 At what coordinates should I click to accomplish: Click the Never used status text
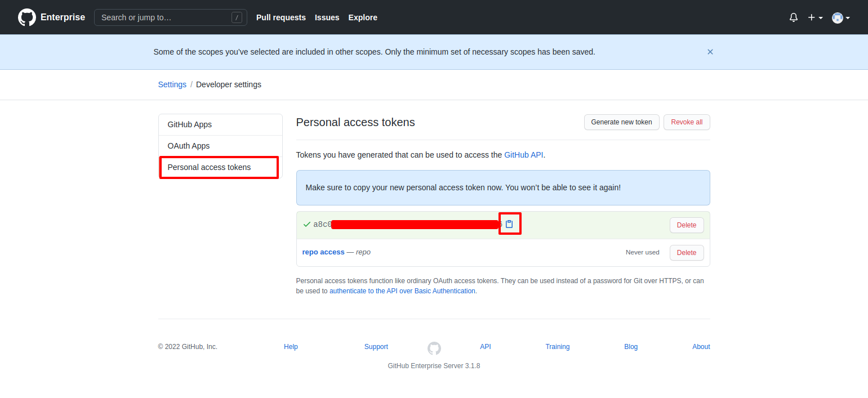point(642,252)
